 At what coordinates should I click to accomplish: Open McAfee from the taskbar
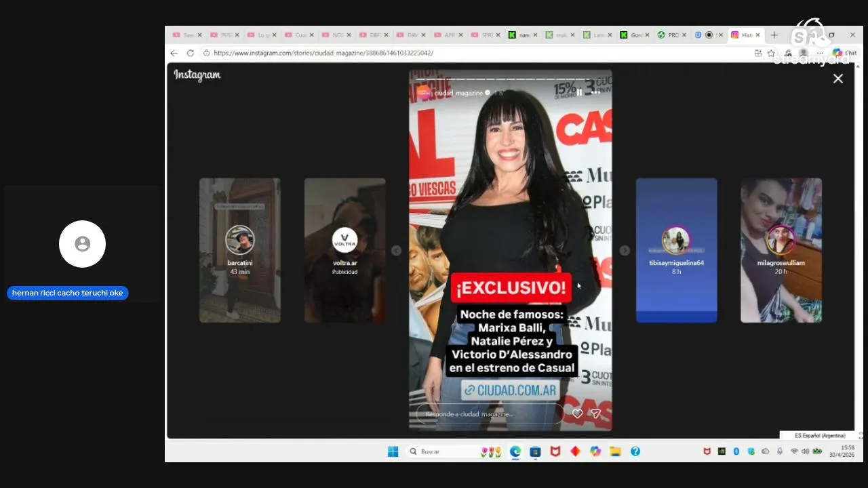[555, 451]
